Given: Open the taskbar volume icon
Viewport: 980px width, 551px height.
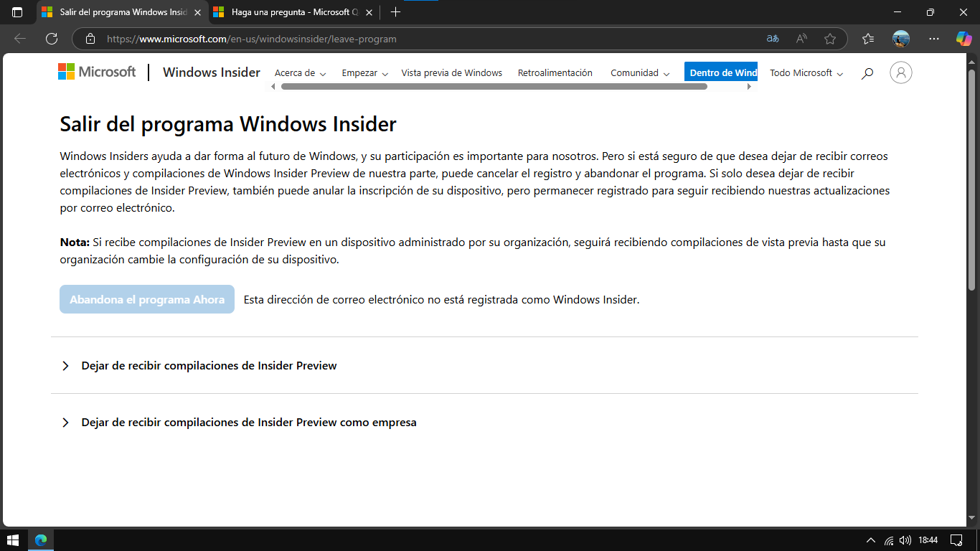Looking at the screenshot, I should tap(905, 540).
